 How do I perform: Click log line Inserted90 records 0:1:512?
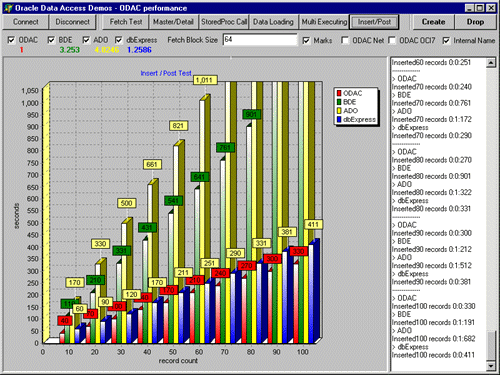[432, 266]
